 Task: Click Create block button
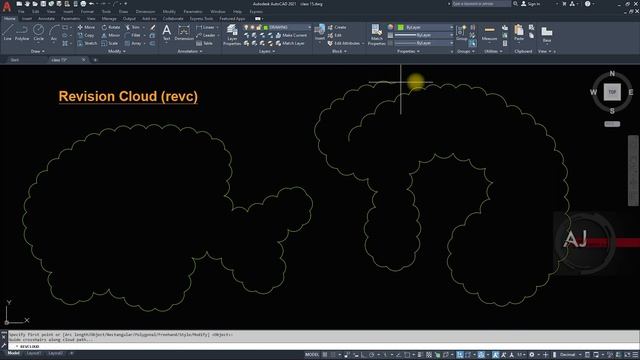337,27
